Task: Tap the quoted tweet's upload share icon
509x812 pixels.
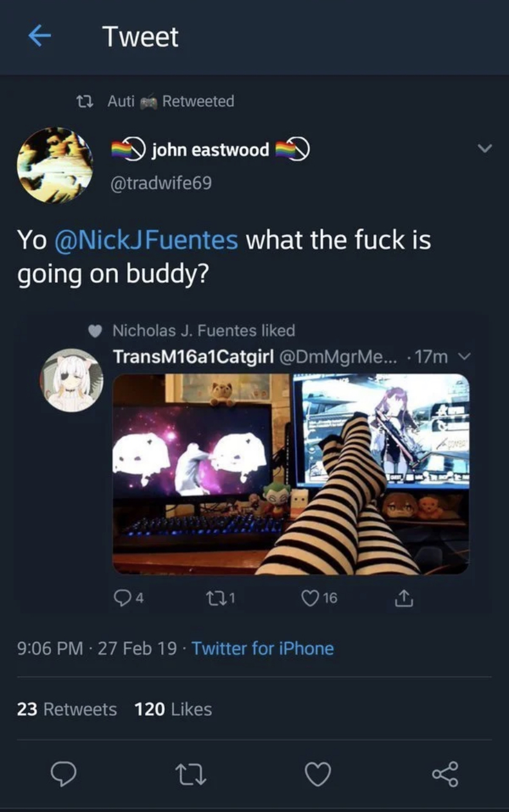Action: point(404,597)
